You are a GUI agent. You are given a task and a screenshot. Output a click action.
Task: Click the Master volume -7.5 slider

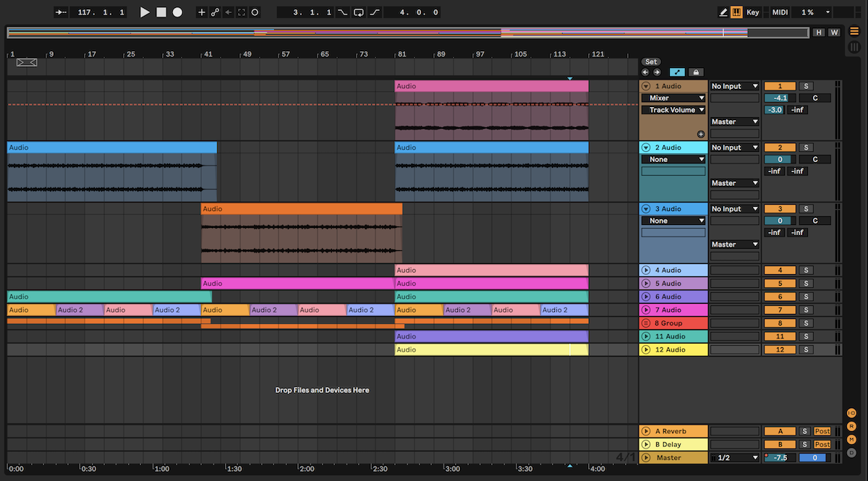780,458
